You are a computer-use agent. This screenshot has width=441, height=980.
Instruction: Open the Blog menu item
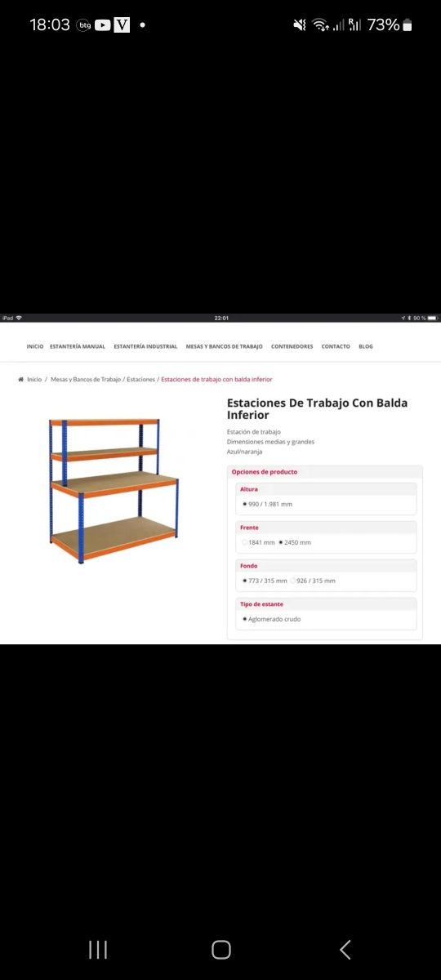tap(366, 346)
